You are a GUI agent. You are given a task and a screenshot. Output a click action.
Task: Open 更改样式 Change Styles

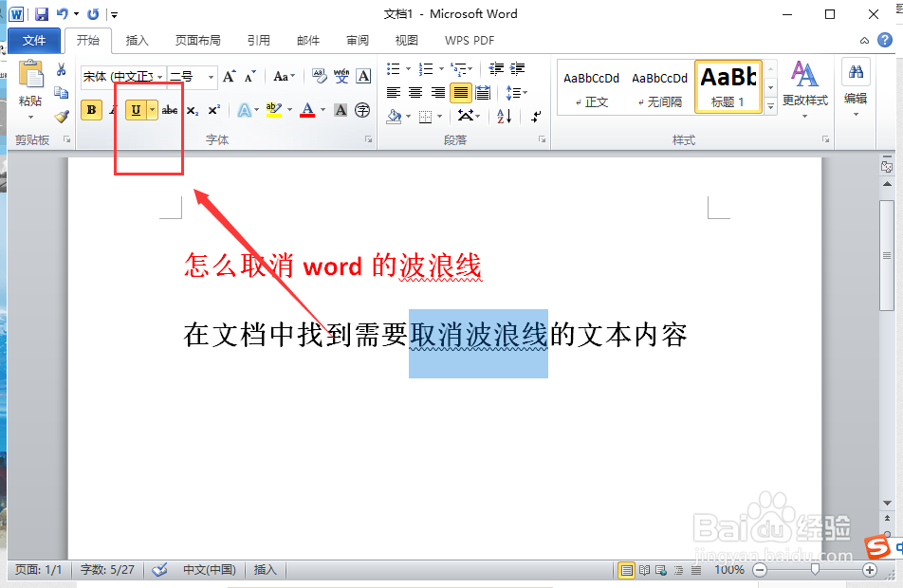(805, 89)
